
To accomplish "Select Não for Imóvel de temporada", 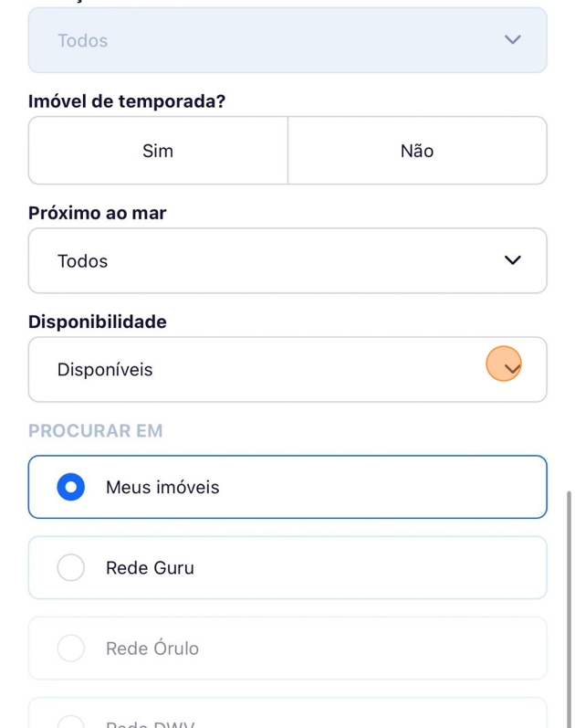I will click(x=417, y=151).
